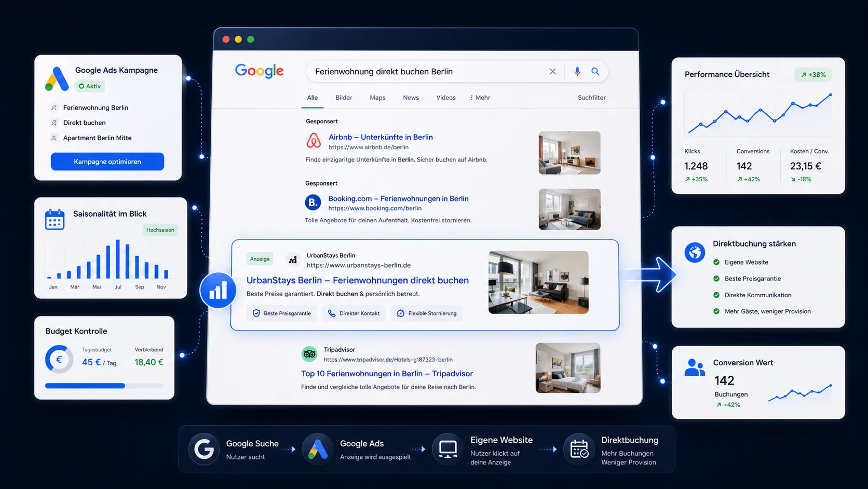Click the monitor icon for Eigene Website
This screenshot has height=489, width=868.
[447, 449]
